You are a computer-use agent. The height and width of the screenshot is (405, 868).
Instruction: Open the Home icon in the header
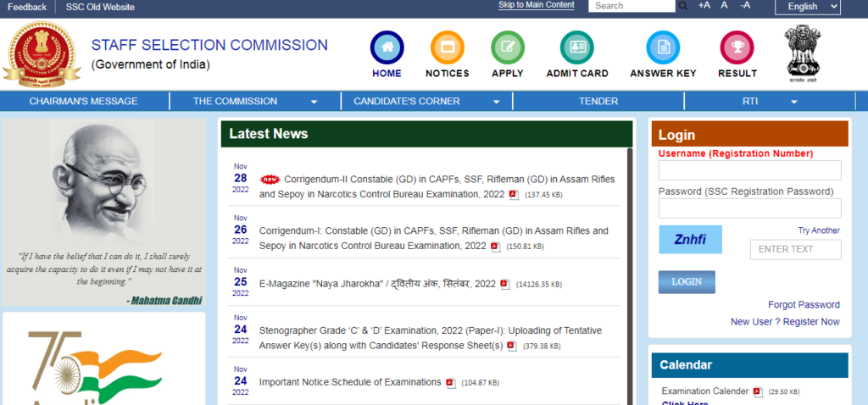pyautogui.click(x=387, y=47)
